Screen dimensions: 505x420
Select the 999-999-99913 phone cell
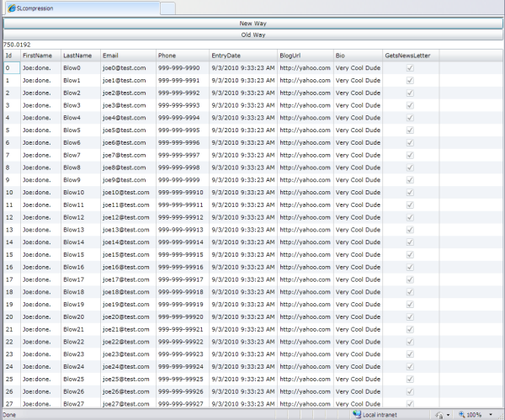tap(183, 230)
